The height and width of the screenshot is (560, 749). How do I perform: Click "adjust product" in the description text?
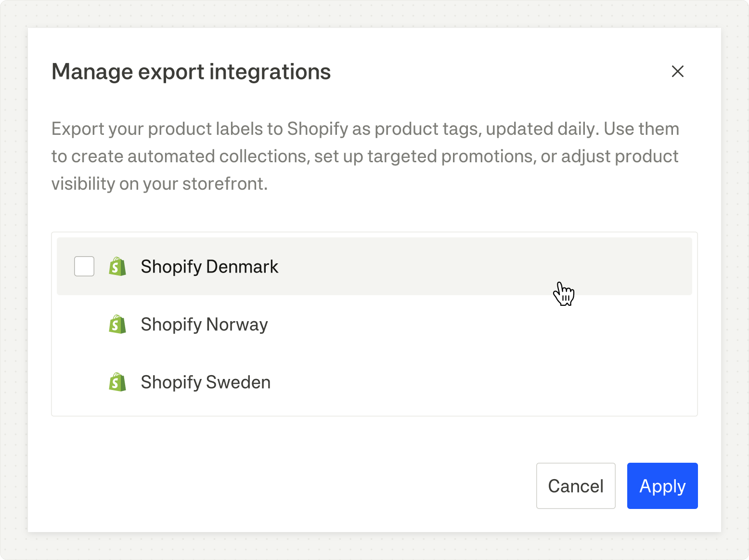620,156
